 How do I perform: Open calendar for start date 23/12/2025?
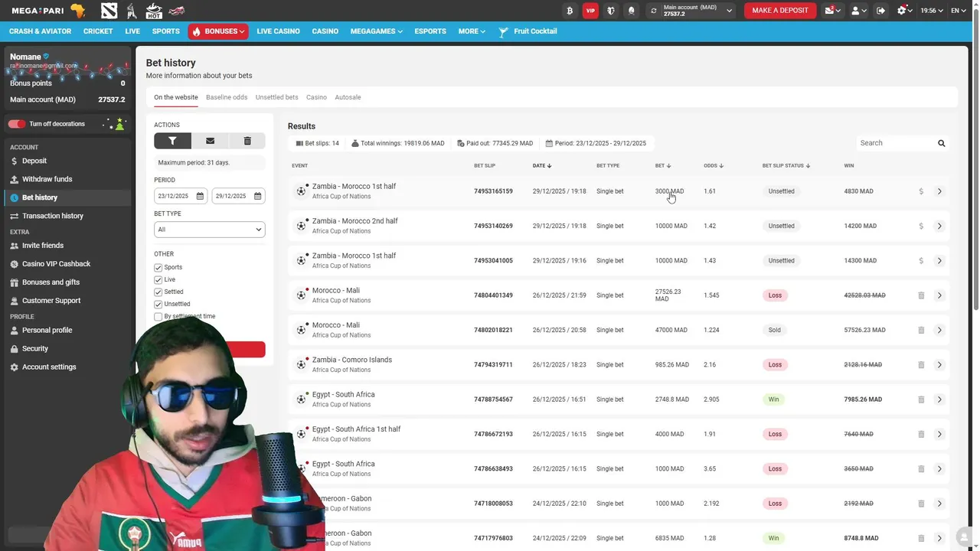click(200, 196)
